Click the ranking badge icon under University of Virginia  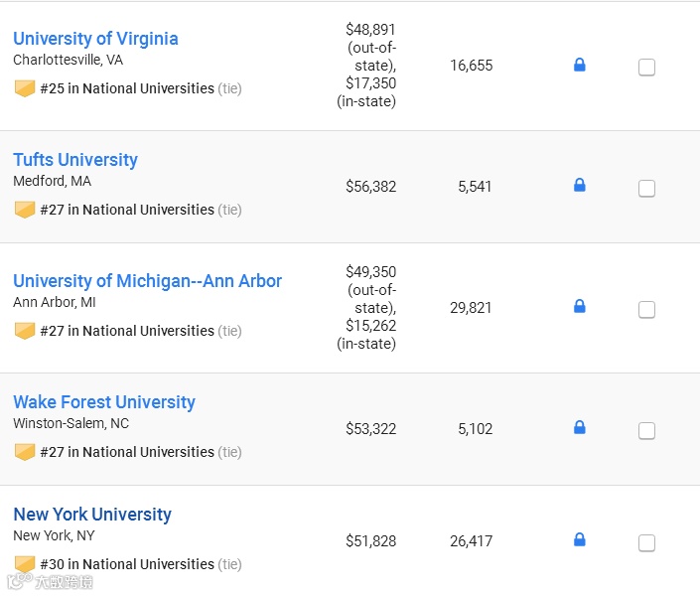(25, 88)
